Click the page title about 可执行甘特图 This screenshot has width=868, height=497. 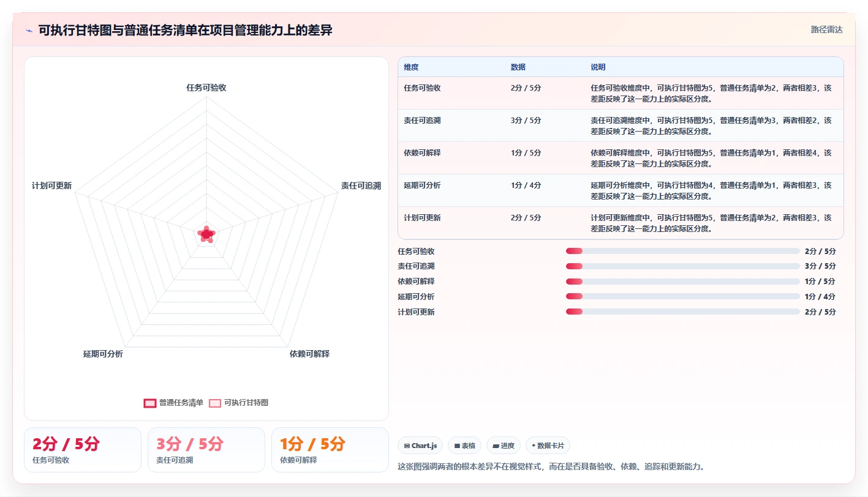click(185, 30)
